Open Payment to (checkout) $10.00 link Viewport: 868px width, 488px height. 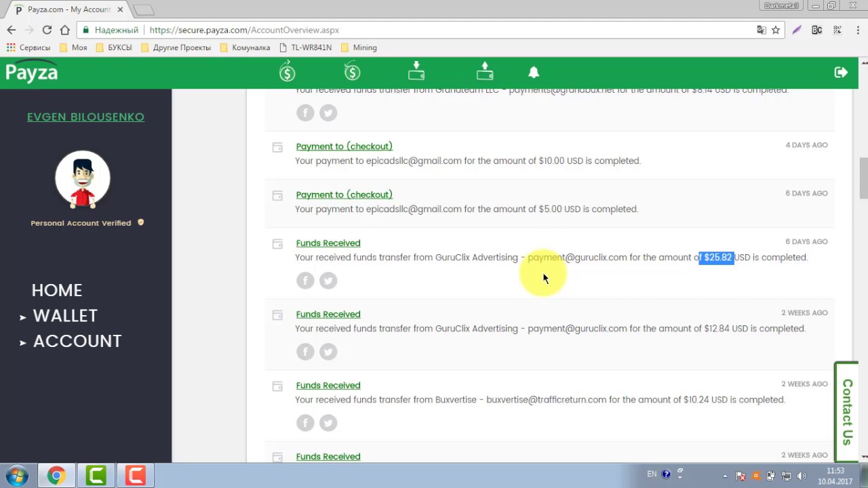344,146
